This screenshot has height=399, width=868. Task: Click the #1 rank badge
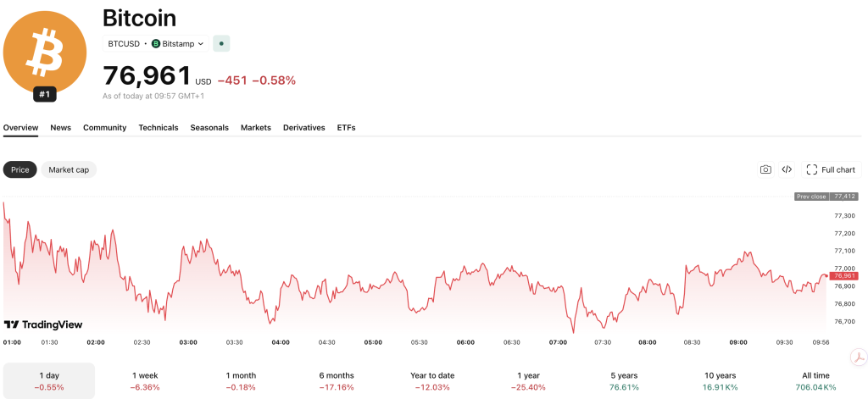[x=45, y=95]
